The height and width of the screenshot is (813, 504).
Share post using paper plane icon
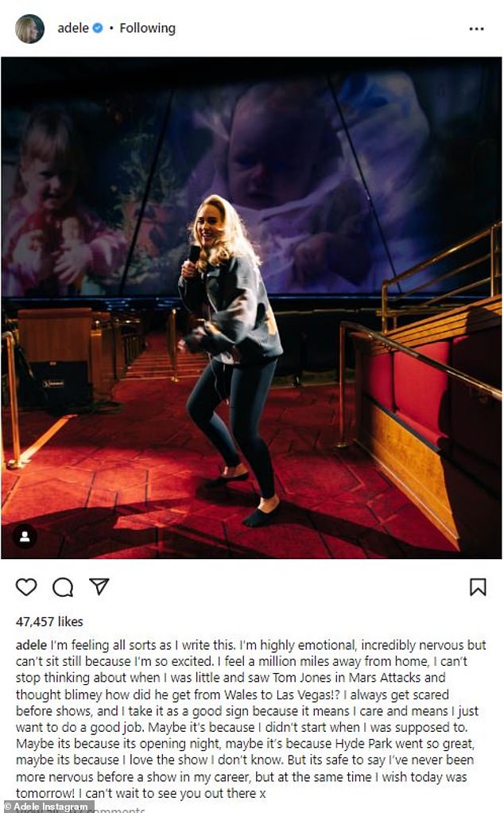[x=99, y=587]
